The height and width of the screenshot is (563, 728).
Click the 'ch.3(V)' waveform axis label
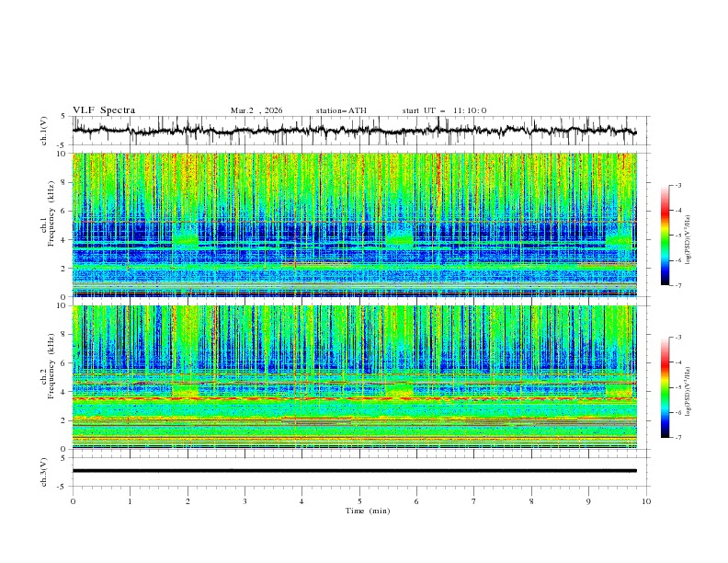(x=43, y=472)
